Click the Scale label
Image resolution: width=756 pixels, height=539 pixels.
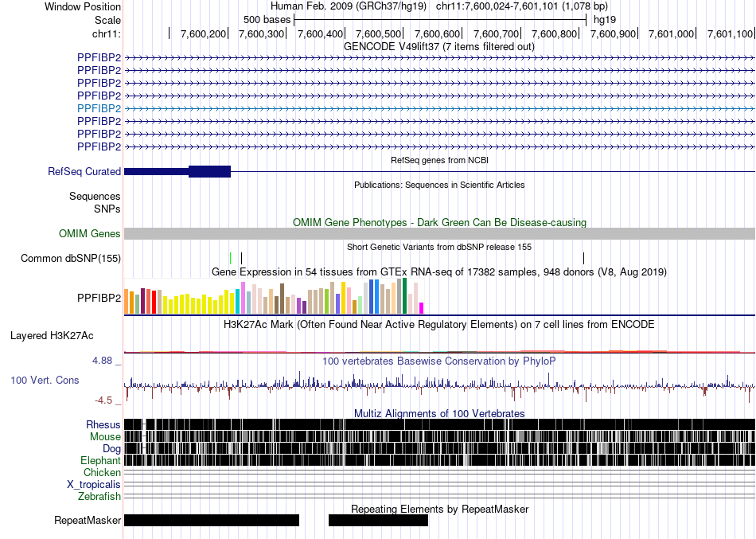coord(107,20)
